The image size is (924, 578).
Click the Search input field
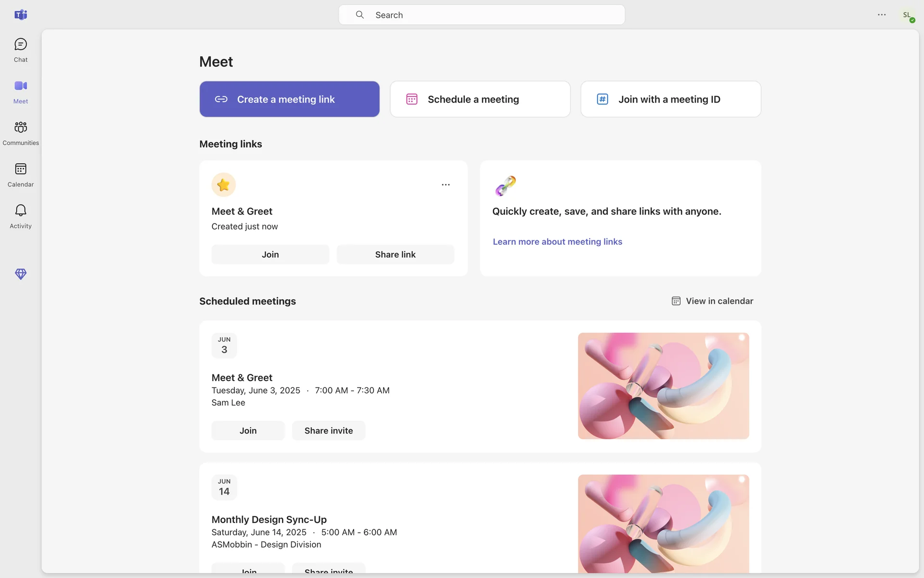(481, 15)
